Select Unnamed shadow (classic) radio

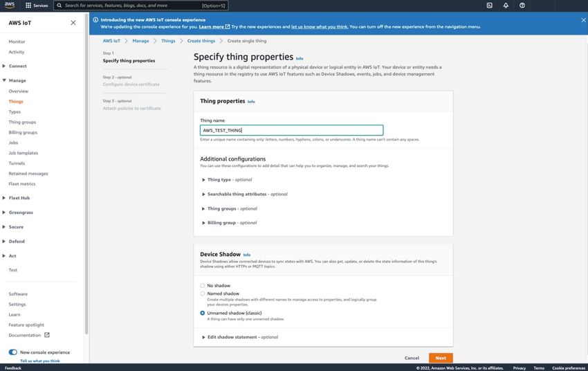(203, 313)
